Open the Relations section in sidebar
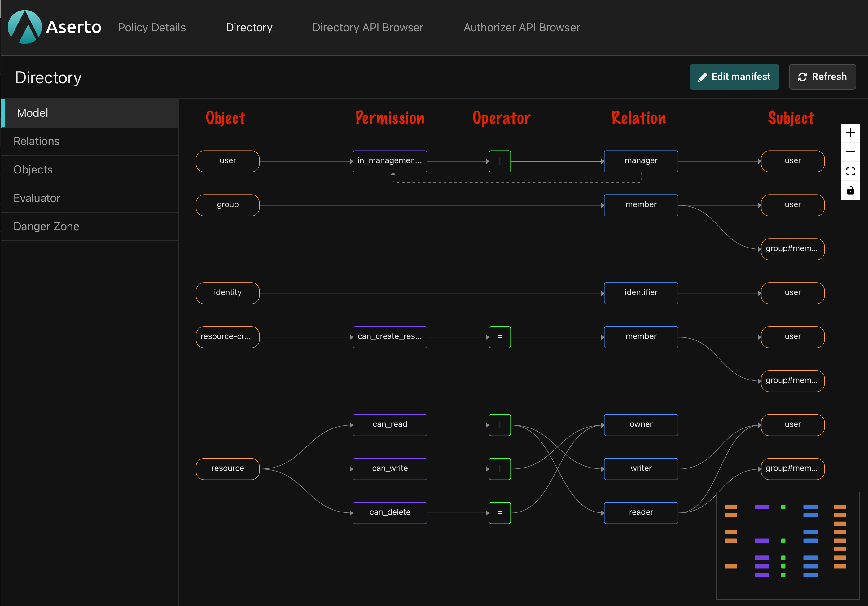Viewport: 868px width, 606px height. (37, 140)
